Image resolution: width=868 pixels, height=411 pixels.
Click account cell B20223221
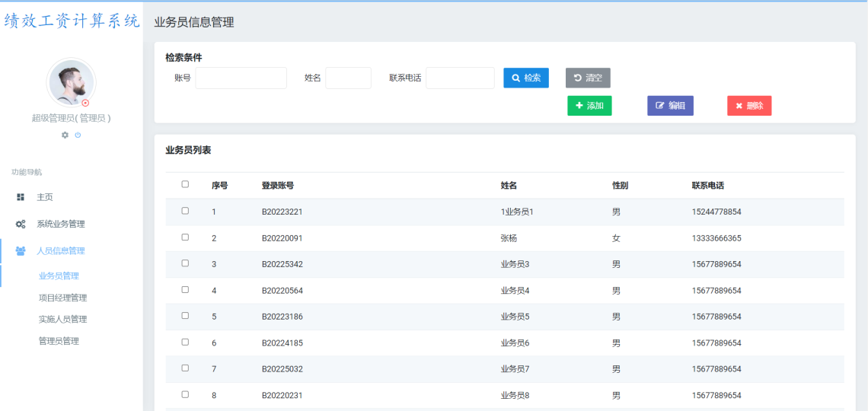click(x=282, y=212)
